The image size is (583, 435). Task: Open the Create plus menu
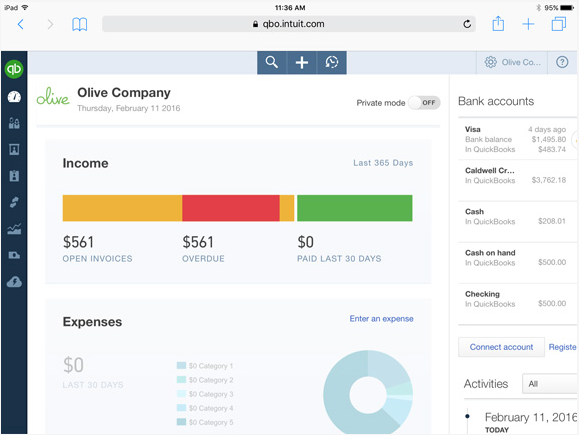[302, 62]
